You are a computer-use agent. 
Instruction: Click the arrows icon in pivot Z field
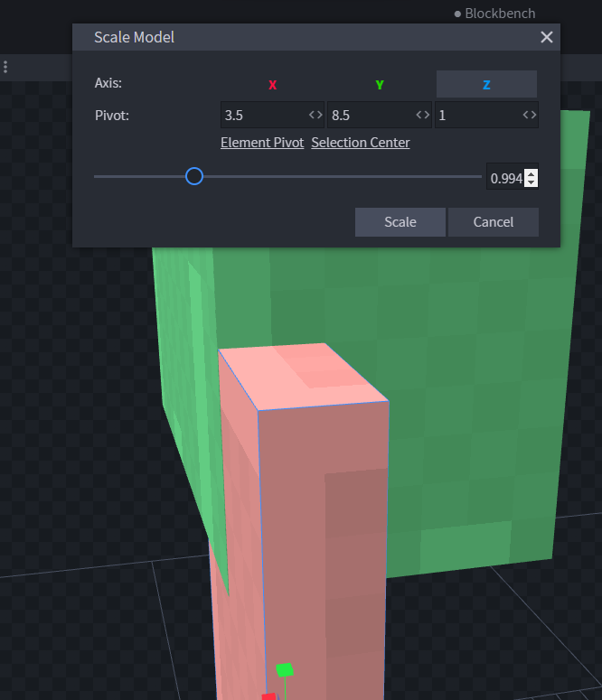coord(530,116)
